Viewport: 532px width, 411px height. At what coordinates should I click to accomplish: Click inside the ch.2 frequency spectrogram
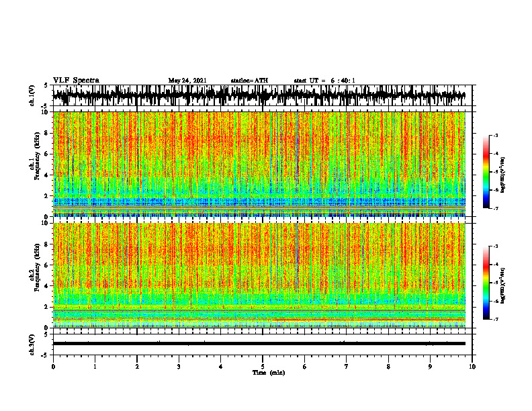point(259,275)
